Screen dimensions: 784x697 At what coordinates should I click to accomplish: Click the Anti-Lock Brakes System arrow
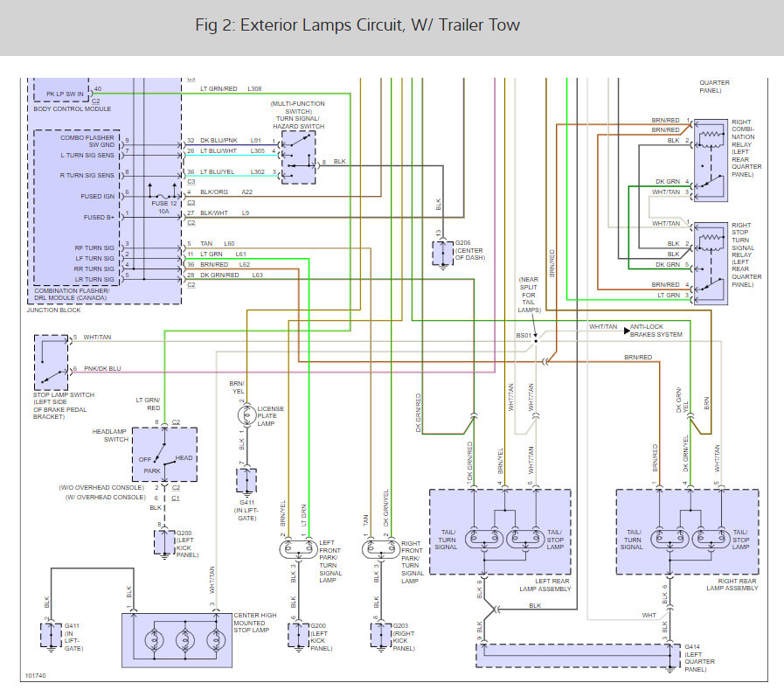(627, 331)
